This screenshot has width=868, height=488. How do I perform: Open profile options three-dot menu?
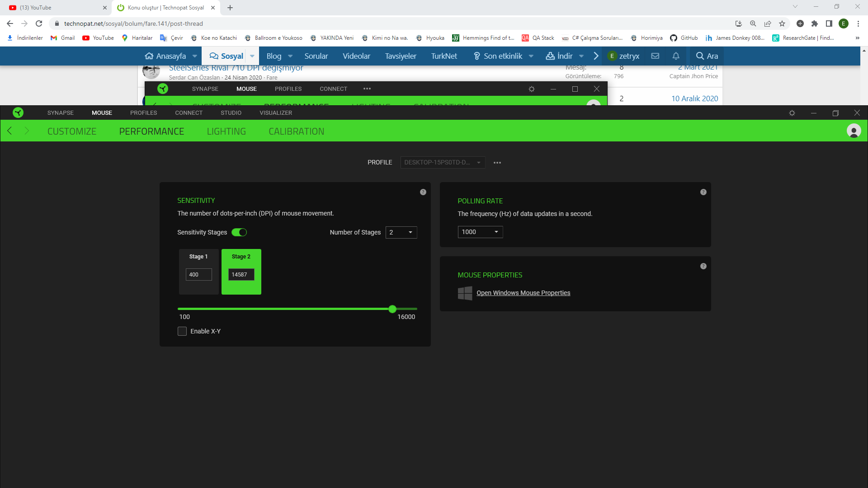pyautogui.click(x=497, y=163)
